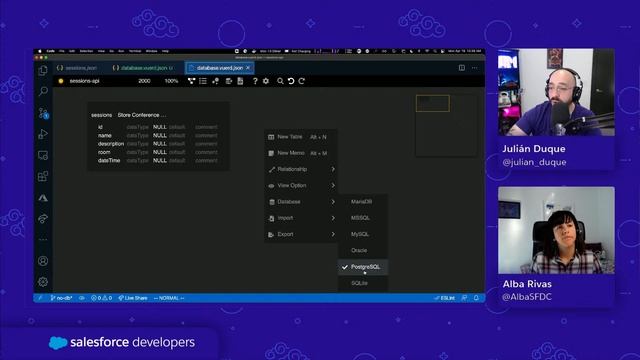
Task: Click the description column name
Action: [x=111, y=144]
